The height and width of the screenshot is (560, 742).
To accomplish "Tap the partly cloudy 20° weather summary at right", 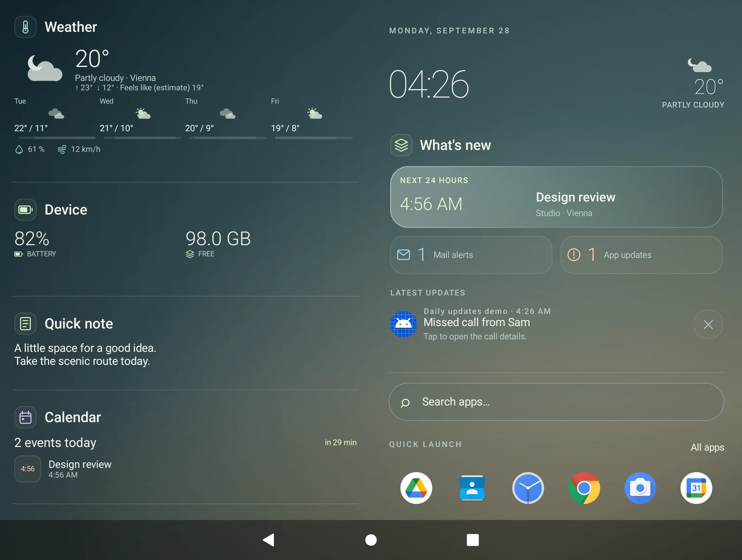I will coord(693,83).
